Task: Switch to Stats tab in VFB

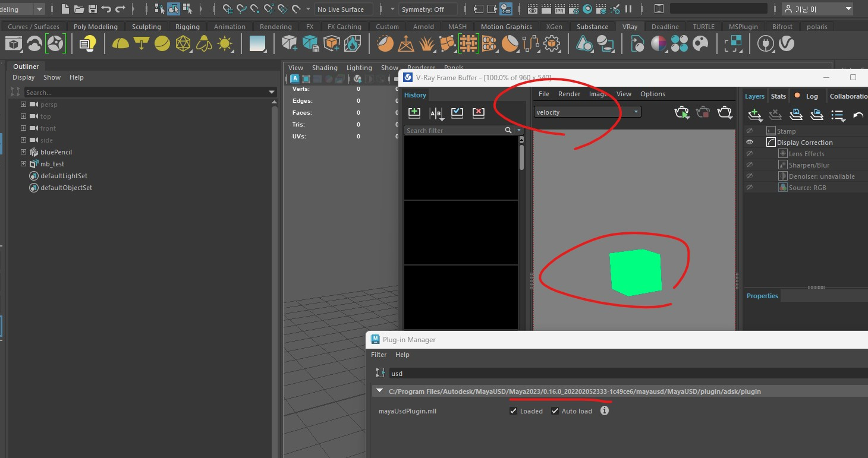Action: click(x=778, y=96)
